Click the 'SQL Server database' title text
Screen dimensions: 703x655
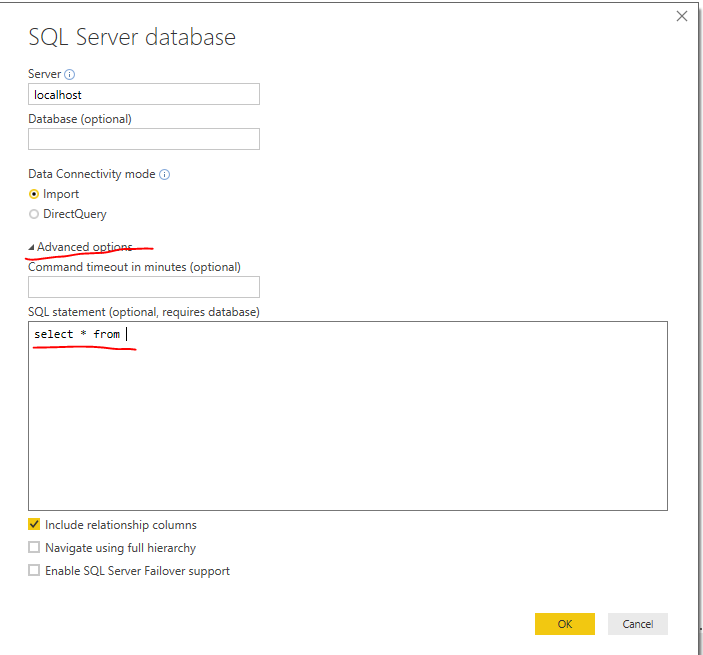[x=132, y=37]
